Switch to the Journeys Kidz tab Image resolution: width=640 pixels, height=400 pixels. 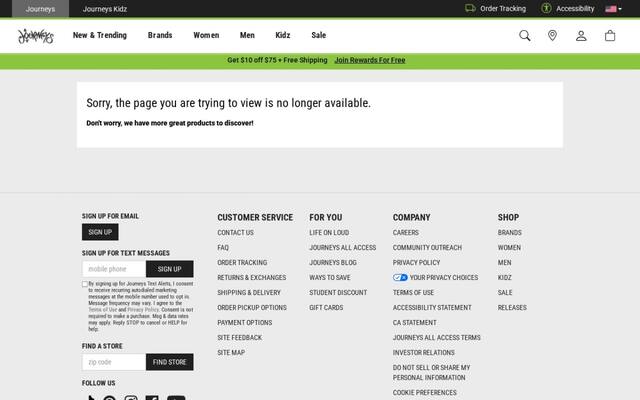(x=105, y=9)
